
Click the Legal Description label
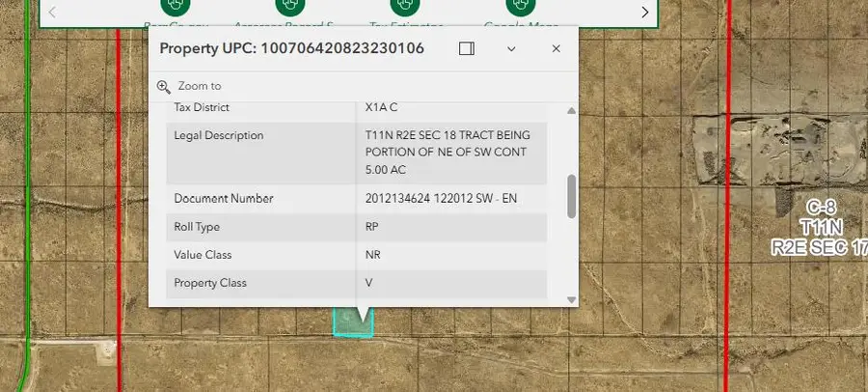(219, 135)
